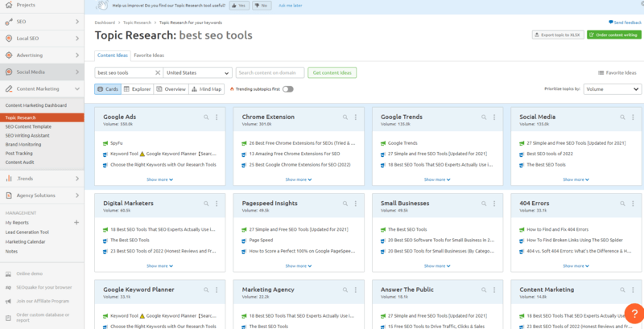Expand 'Show more' on Google Ads card
Viewport: 644px width, 329px height.
159,179
